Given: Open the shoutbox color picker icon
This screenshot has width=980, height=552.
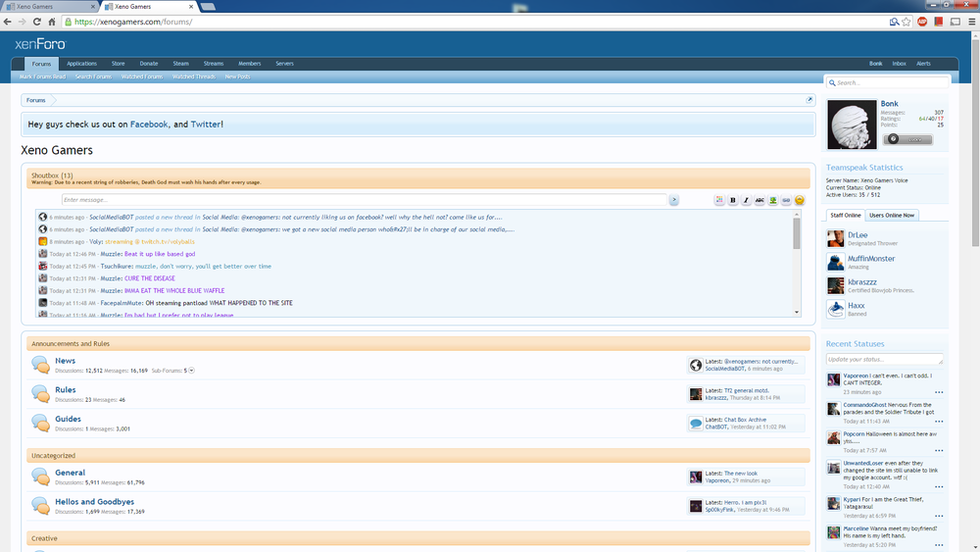Looking at the screenshot, I should point(719,200).
